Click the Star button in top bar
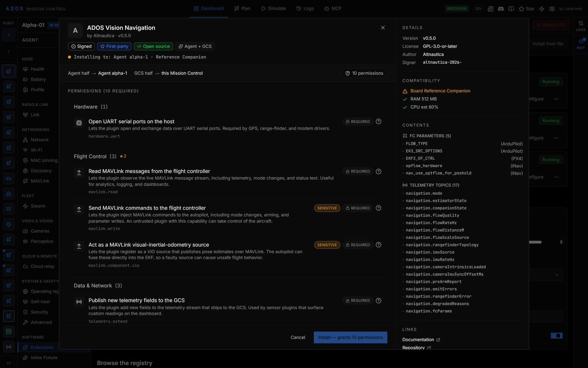588x368 pixels. [526, 9]
